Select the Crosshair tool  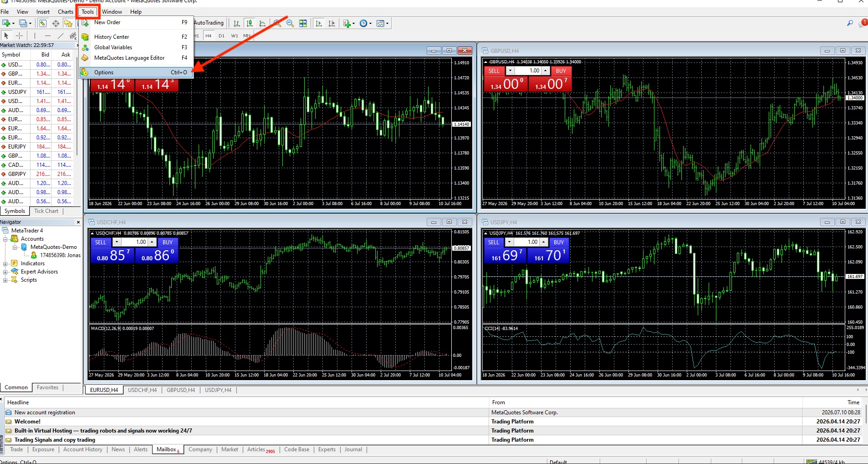[20, 36]
